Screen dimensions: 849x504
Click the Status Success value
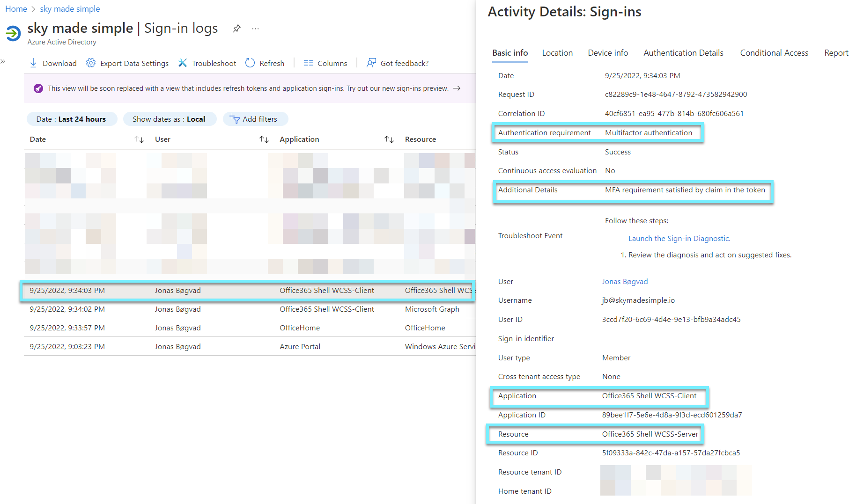tap(618, 152)
